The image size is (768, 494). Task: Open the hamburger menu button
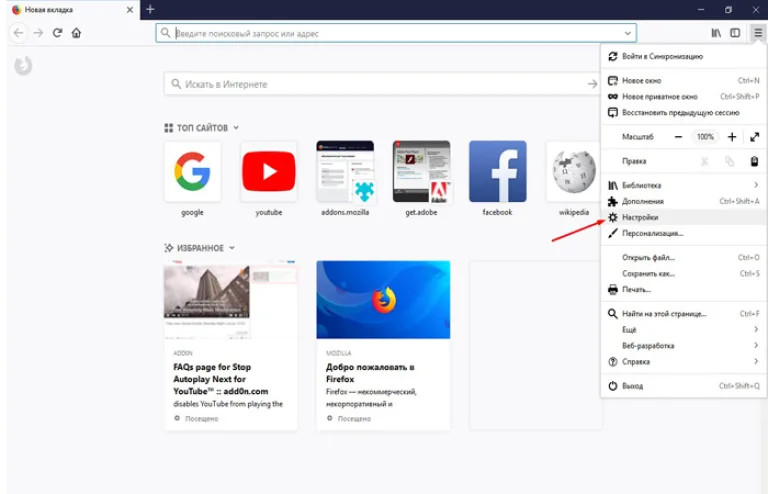[758, 33]
